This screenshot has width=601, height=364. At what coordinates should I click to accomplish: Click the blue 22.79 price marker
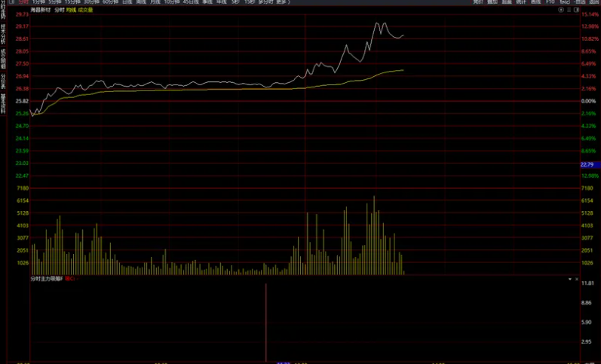click(587, 164)
